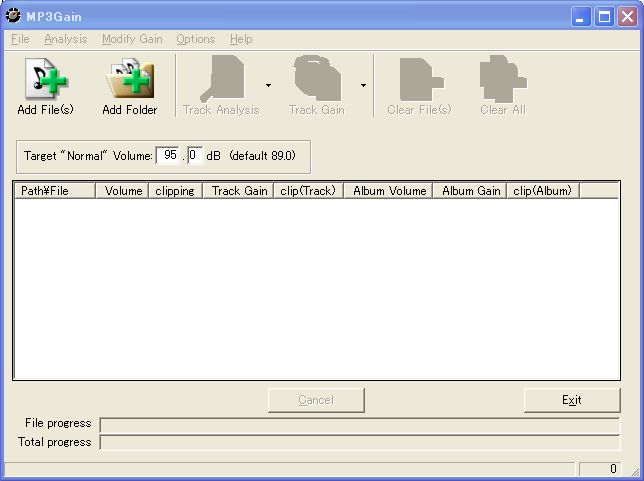Close the MP3Gain window
This screenshot has height=481, width=644.
tap(628, 17)
